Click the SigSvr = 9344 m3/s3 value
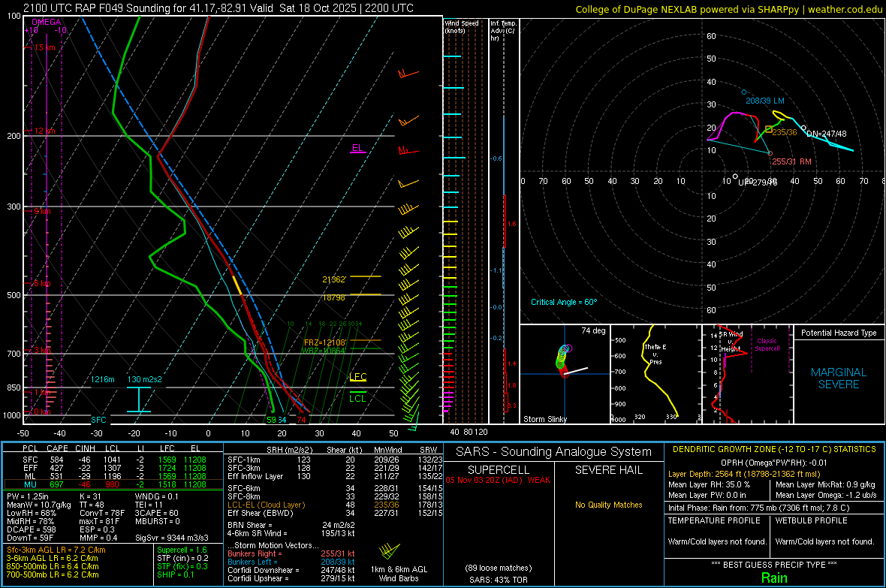This screenshot has height=588, width=886. [172, 538]
